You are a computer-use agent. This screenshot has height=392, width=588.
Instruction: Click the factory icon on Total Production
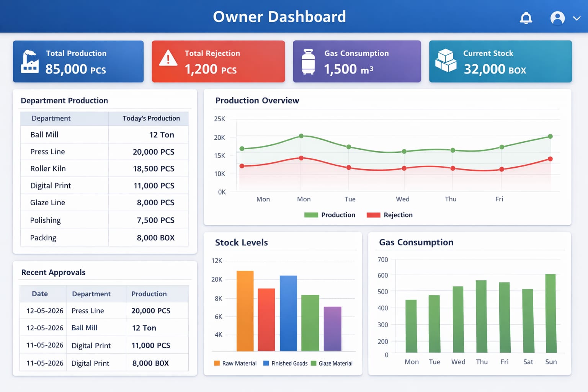30,61
